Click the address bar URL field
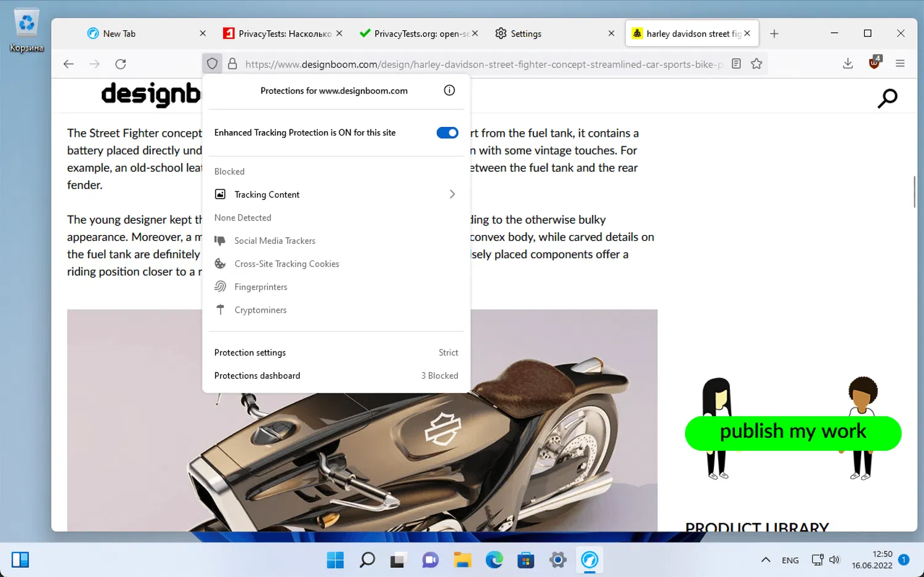This screenshot has width=924, height=577. coord(484,64)
